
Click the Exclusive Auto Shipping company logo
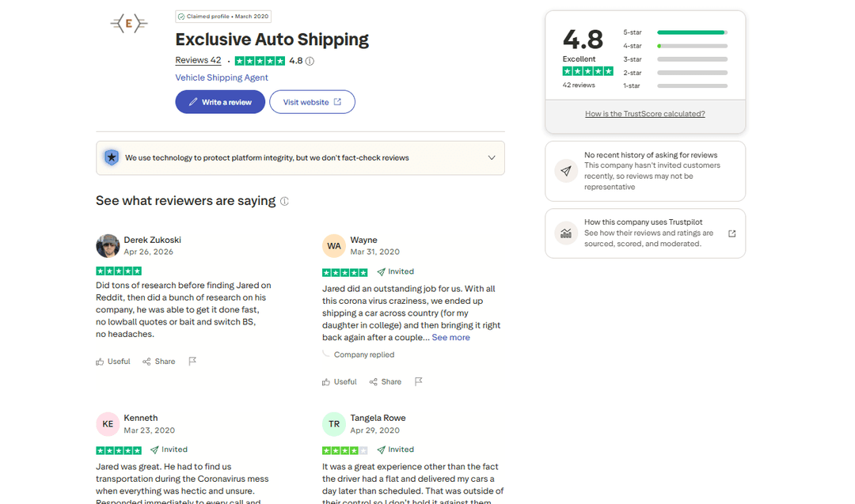coord(129,24)
